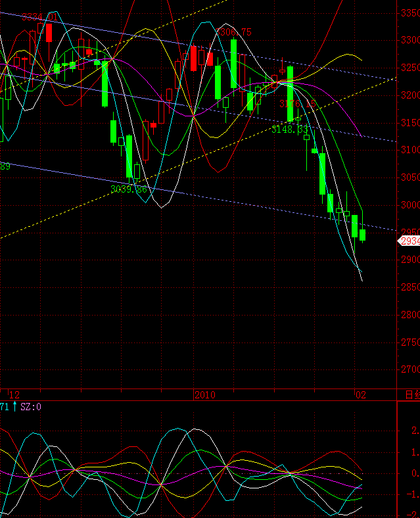Image resolution: width=420 pixels, height=518 pixels.
Task: Select the 02 month axis label
Action: (361, 395)
